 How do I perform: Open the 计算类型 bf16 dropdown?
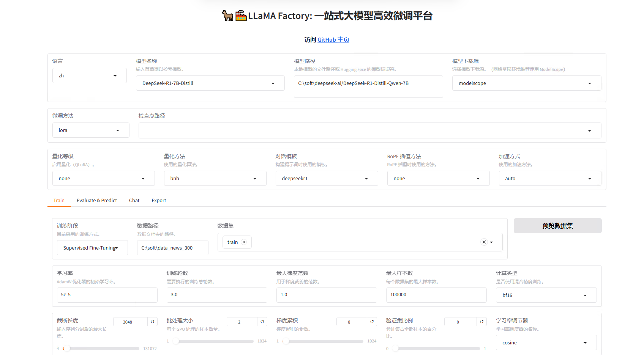(x=546, y=295)
